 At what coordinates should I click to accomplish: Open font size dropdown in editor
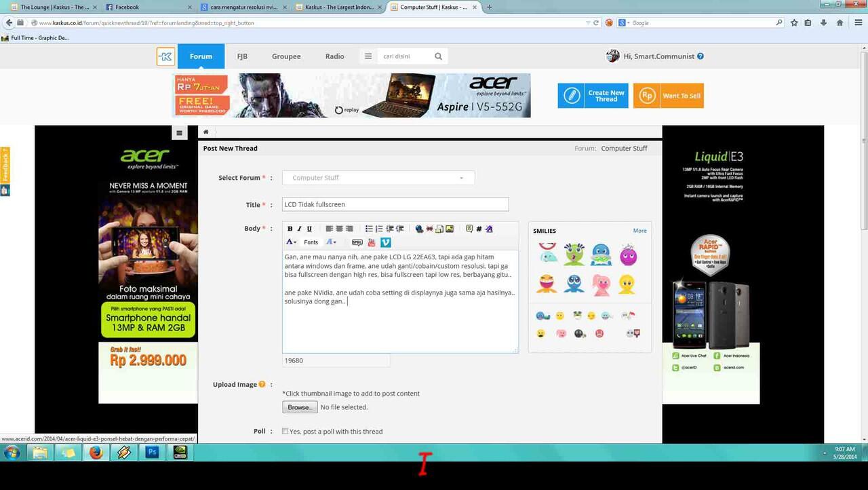pyautogui.click(x=331, y=242)
